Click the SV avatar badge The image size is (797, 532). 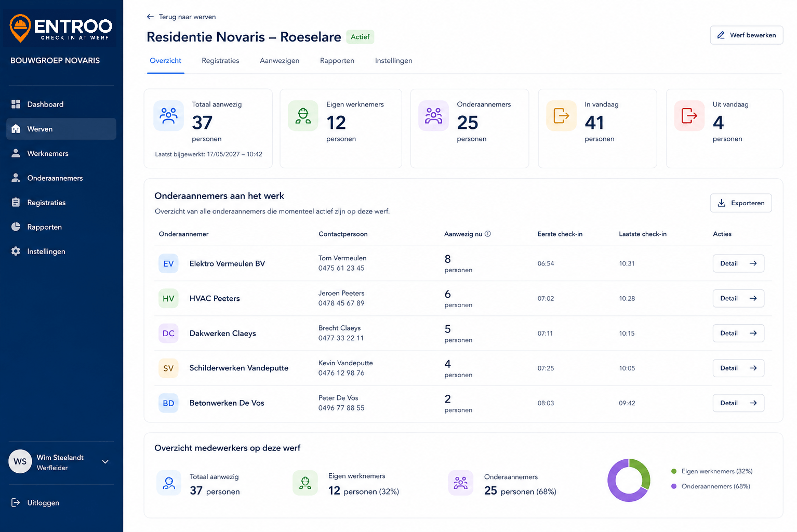168,368
